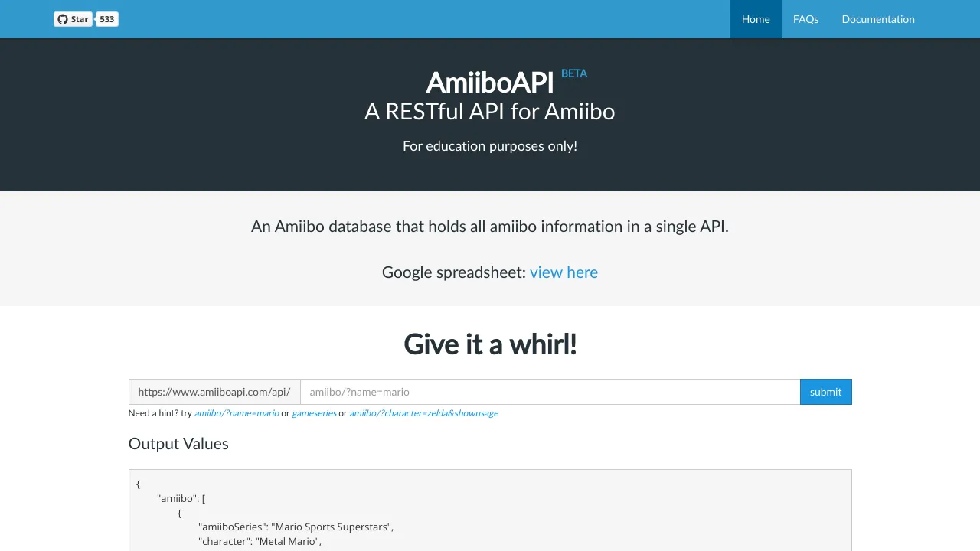The width and height of the screenshot is (980, 551).
Task: Click the Output Values heading
Action: [178, 444]
